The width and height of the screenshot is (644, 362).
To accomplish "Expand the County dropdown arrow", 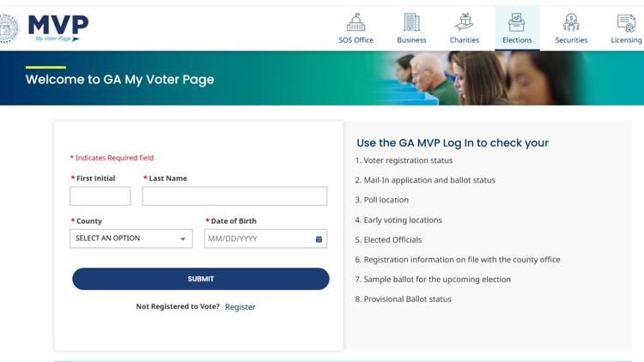I will (183, 239).
